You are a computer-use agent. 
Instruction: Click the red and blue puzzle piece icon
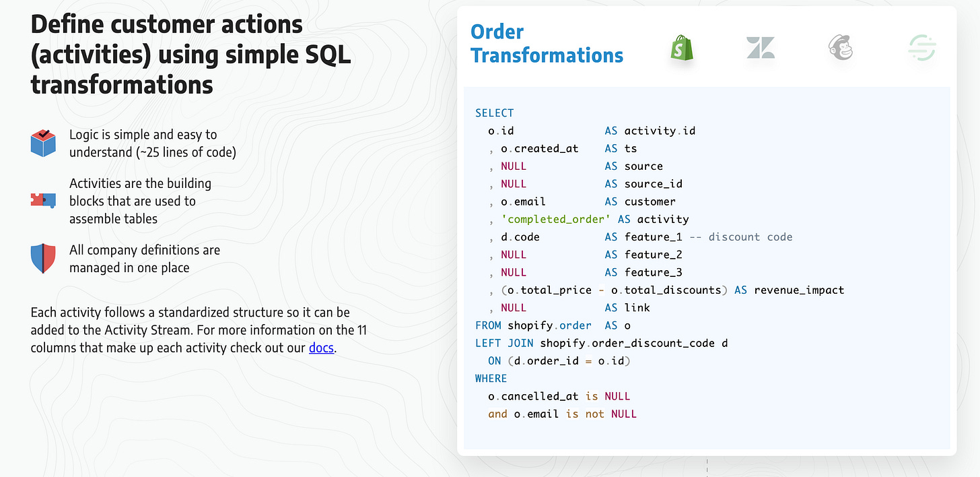(x=43, y=200)
